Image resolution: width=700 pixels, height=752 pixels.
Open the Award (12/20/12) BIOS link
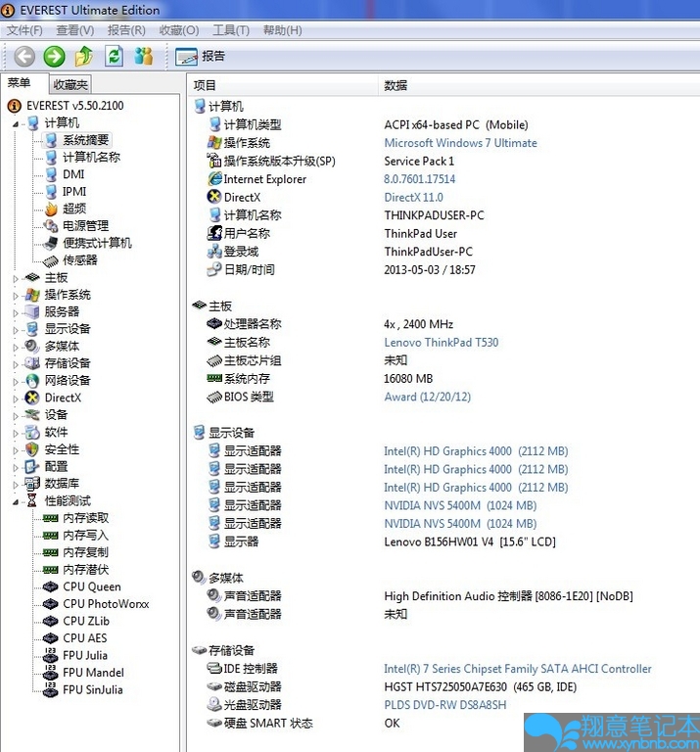coord(427,397)
